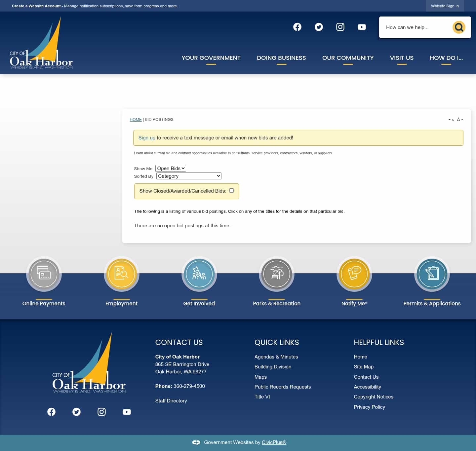Screen dimensions: 476x451
Task: Open Instagram from the top social icons
Action: click(x=340, y=27)
